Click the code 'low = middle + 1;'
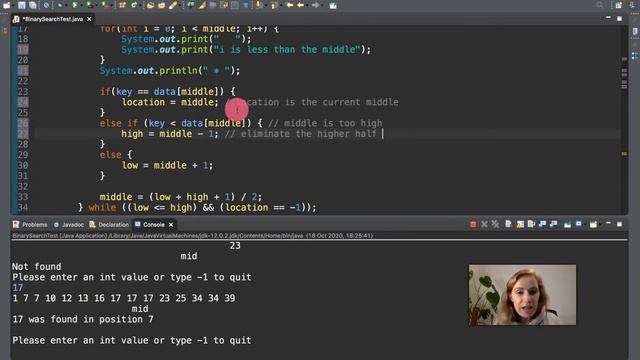Viewport: 640px width, 360px height. 167,165
